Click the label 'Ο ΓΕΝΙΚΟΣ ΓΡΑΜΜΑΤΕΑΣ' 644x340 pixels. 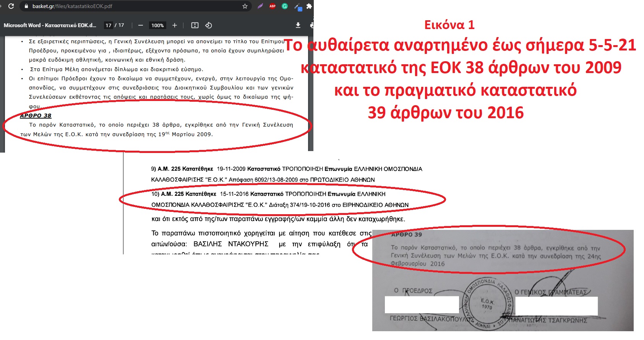(x=551, y=292)
